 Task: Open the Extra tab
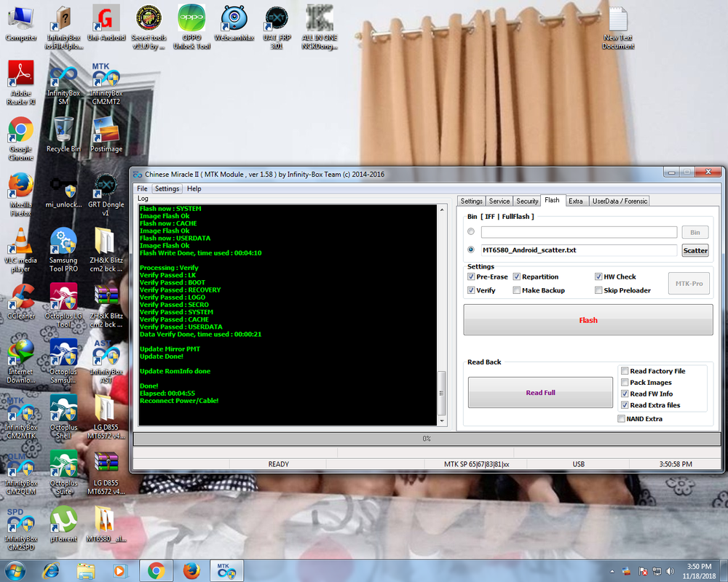576,201
